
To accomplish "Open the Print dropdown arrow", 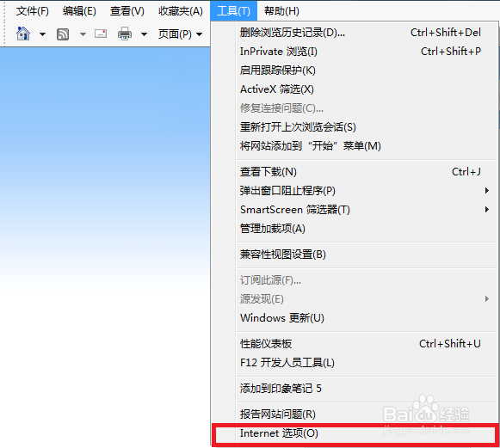I will click(x=144, y=34).
